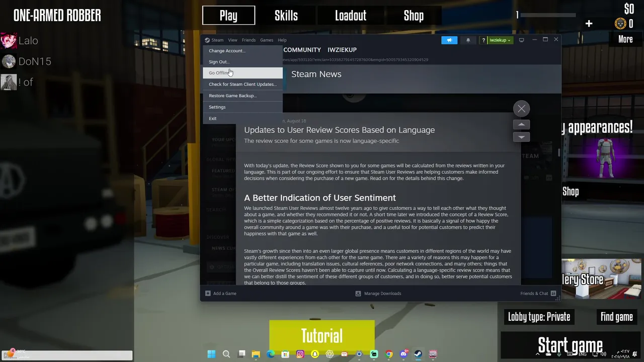Click DoN15's player avatar
Viewport: 644px width, 362px height.
[9, 61]
